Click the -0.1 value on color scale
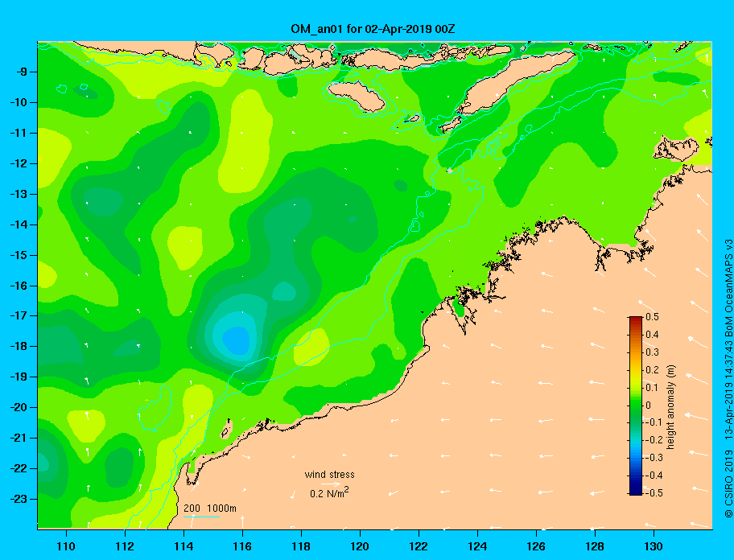This screenshot has height=560, width=734. tap(654, 422)
